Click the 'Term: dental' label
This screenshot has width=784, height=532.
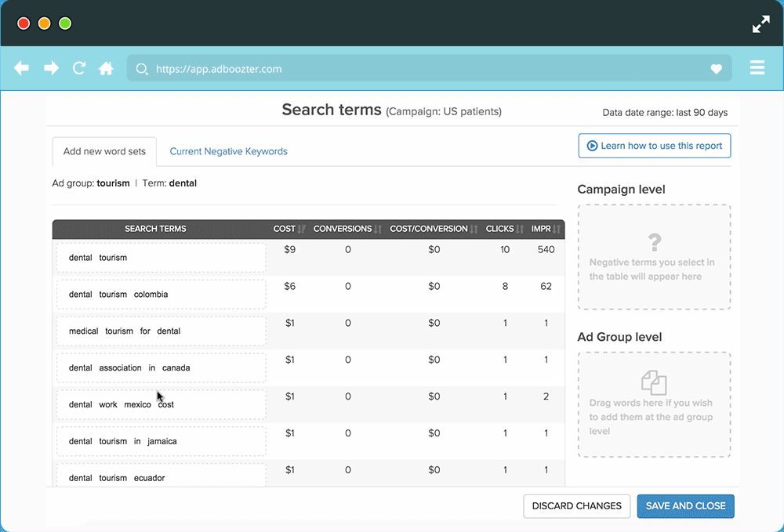[169, 183]
